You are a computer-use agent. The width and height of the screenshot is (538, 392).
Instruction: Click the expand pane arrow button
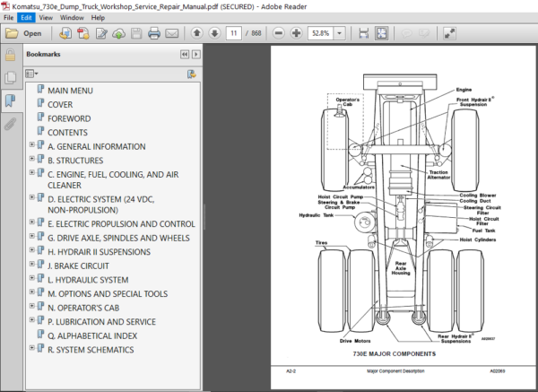click(x=195, y=54)
